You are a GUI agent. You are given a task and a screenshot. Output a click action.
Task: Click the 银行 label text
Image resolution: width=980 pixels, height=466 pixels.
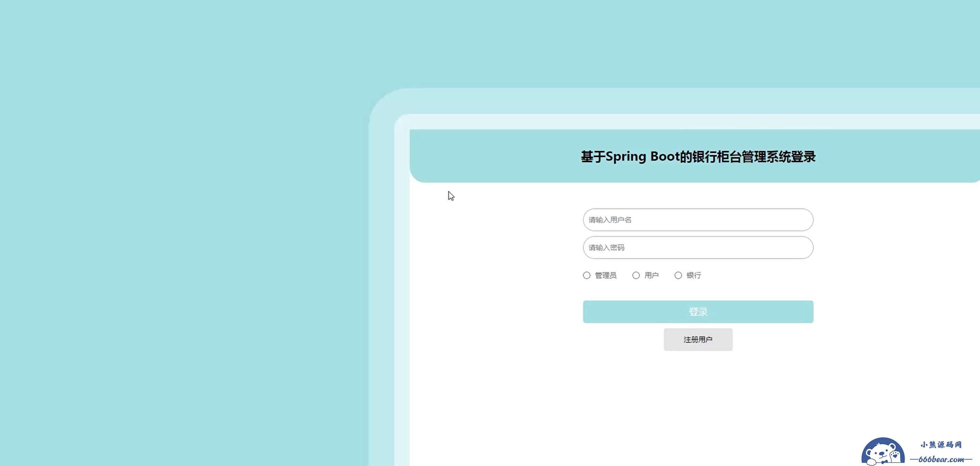point(694,275)
